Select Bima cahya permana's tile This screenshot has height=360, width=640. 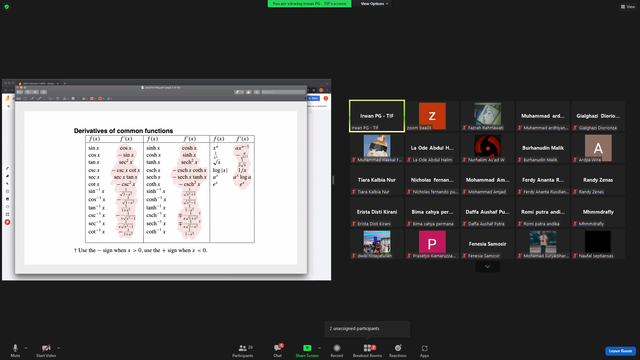coord(432,212)
